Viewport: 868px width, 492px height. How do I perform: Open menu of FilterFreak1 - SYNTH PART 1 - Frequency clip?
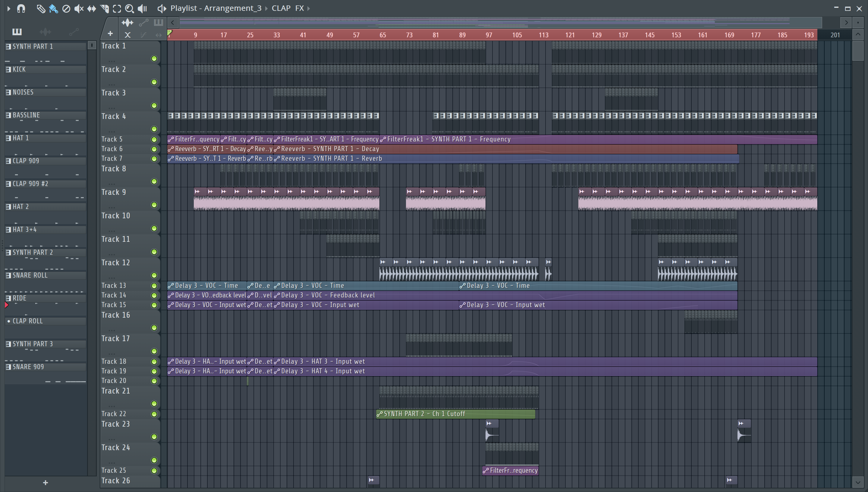click(x=383, y=139)
